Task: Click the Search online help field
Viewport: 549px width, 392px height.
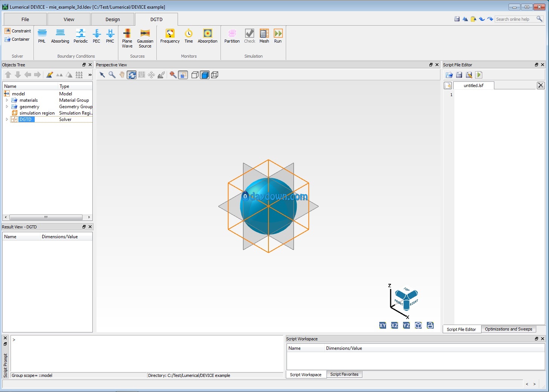Action: (515, 19)
